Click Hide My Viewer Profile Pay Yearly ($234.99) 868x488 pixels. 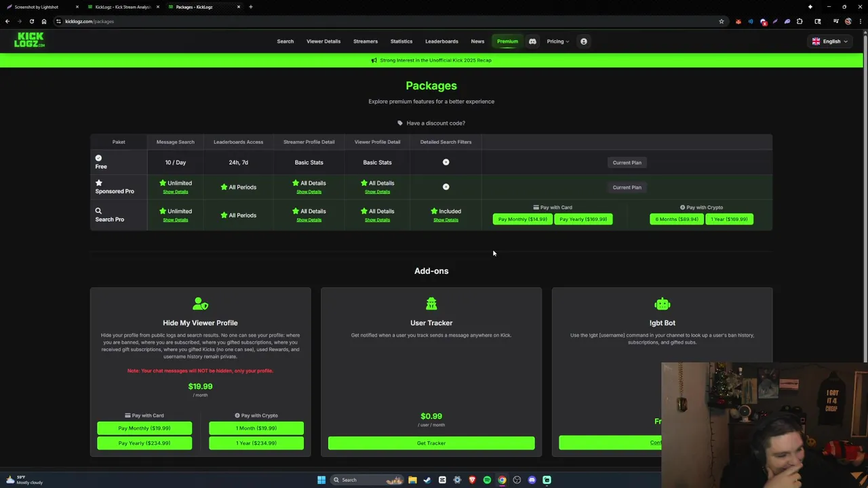144,443
